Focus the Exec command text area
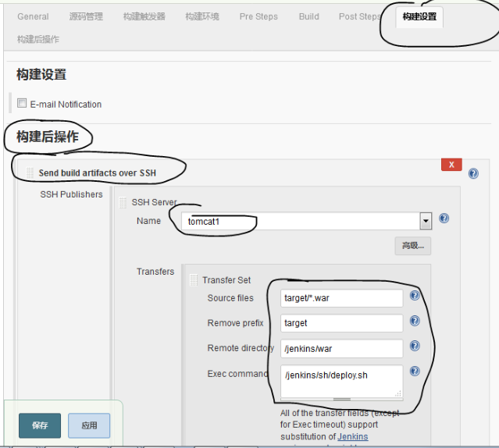The width and height of the screenshot is (499, 448). click(x=342, y=381)
